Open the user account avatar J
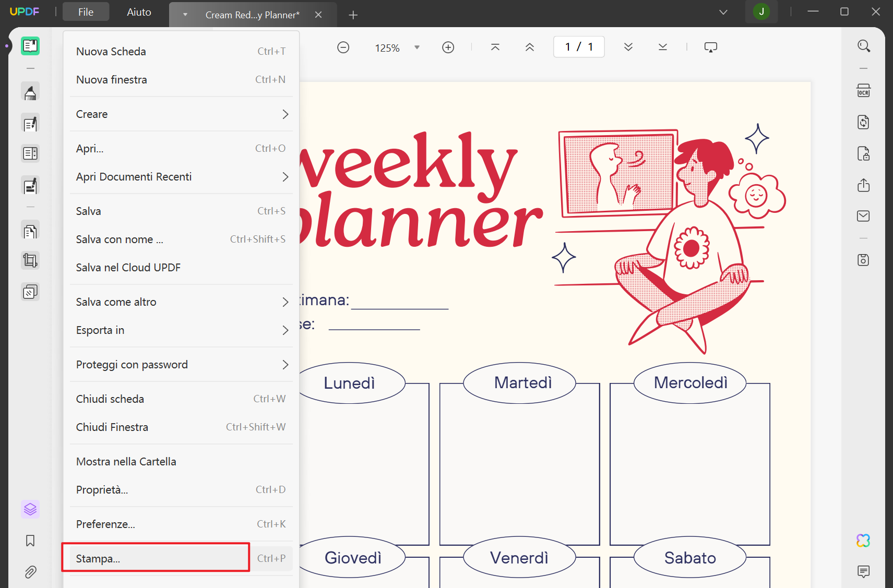 761,11
